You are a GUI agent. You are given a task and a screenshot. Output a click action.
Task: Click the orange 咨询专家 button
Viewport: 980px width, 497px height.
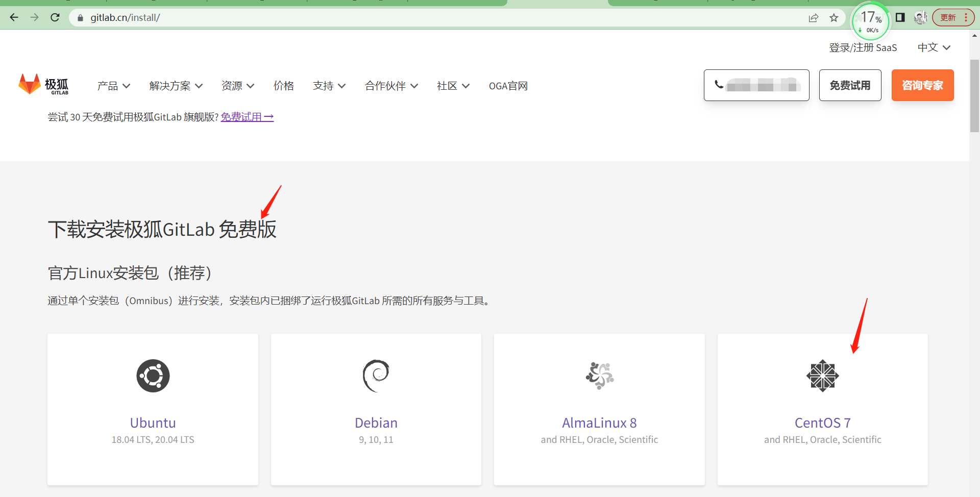pyautogui.click(x=923, y=85)
